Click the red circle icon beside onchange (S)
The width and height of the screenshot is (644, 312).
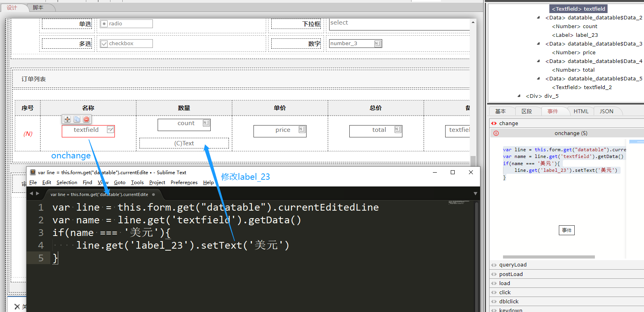coord(496,133)
